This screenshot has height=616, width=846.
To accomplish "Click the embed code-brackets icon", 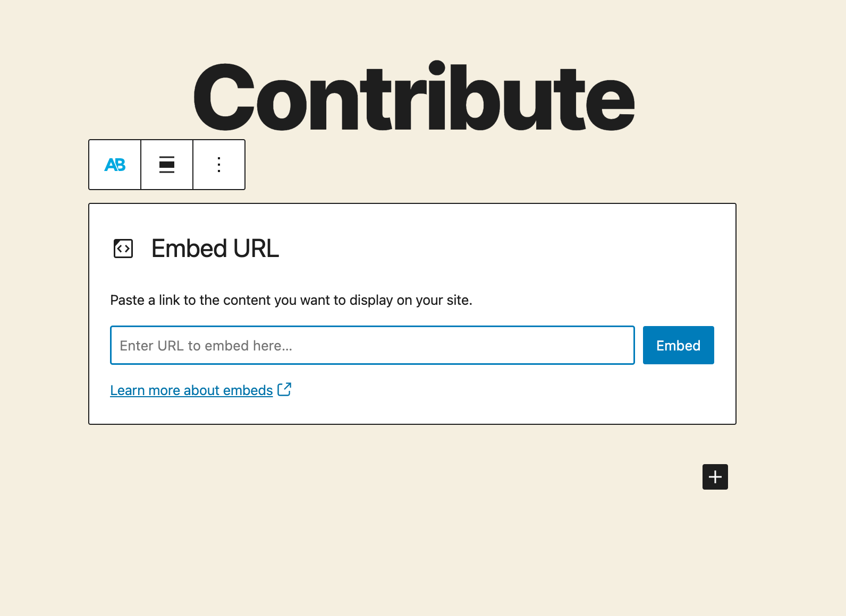I will [x=123, y=249].
